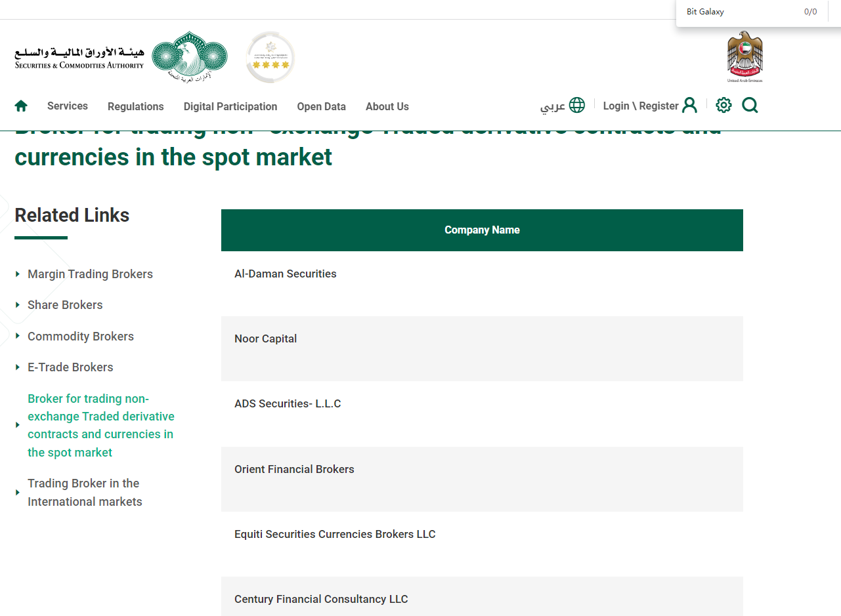Expand the Digital Participation menu

pos(230,106)
